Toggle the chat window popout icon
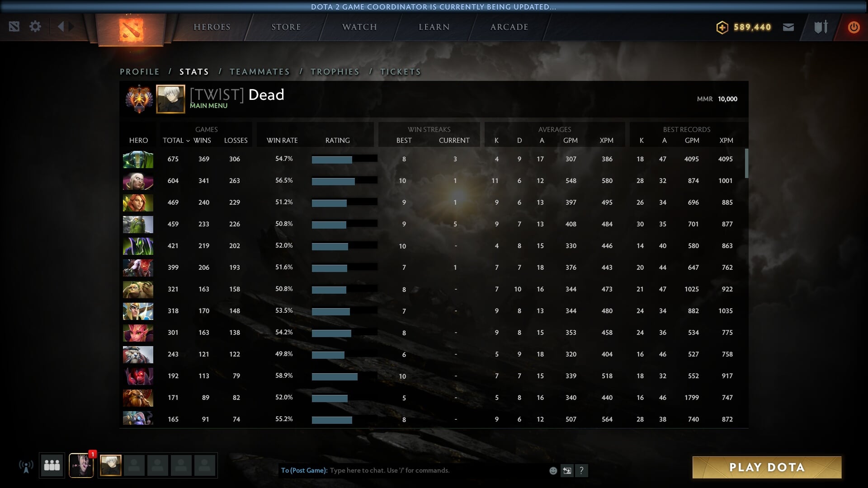This screenshot has height=488, width=868. (567, 471)
